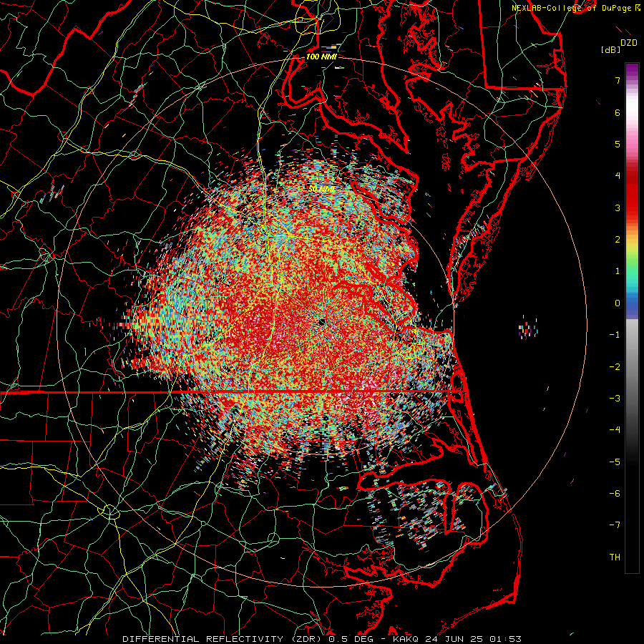Click the 0 value on color scale
The height and width of the screenshot is (644, 644).
tap(618, 303)
